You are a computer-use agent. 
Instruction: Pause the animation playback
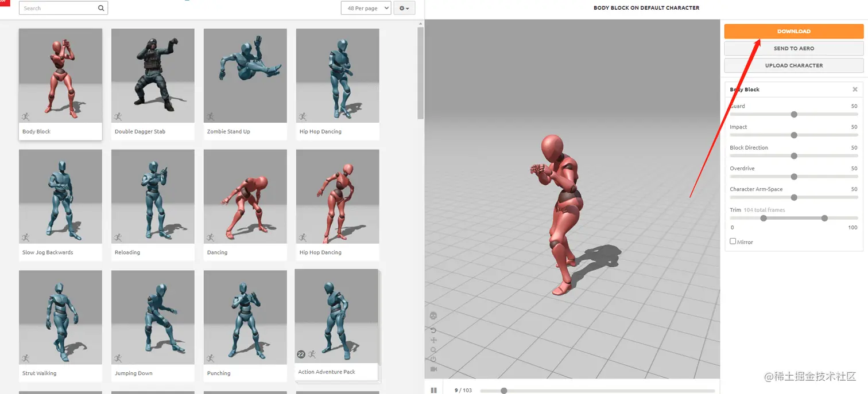[x=433, y=391]
